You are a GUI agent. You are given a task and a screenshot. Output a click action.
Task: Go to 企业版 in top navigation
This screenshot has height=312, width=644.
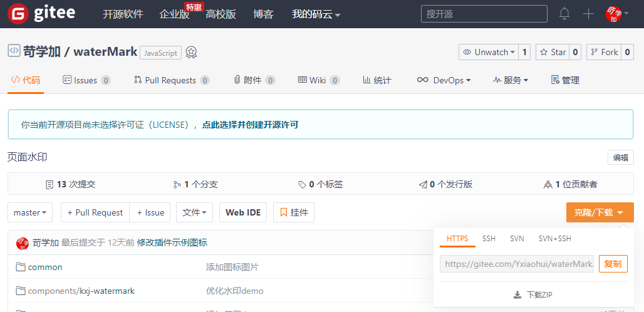tap(175, 14)
